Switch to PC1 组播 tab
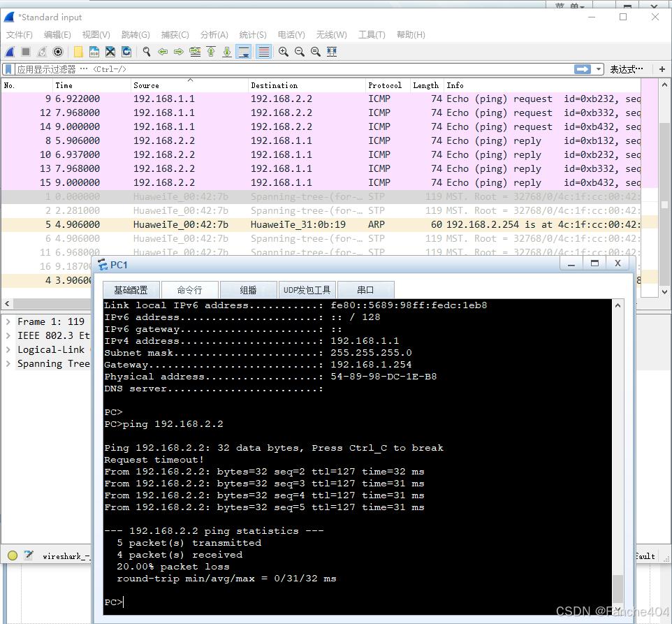The height and width of the screenshot is (624, 672). [248, 290]
